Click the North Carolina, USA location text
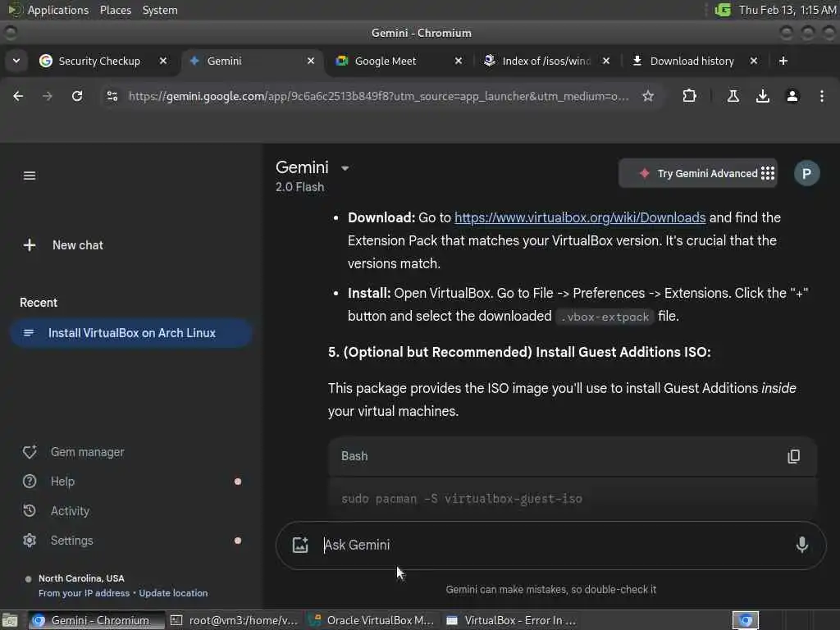Image resolution: width=840 pixels, height=630 pixels. 81,578
